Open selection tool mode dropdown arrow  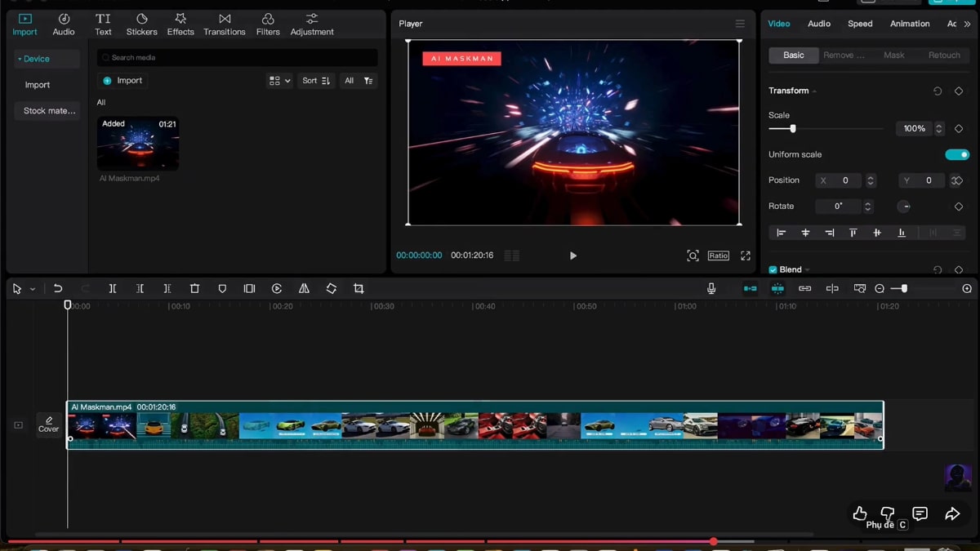[x=33, y=289]
